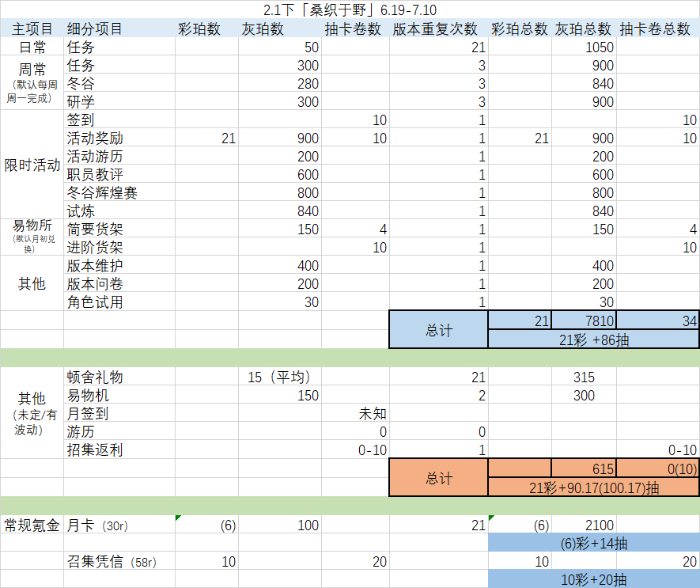Click the 易物所 category cell

pyautogui.click(x=32, y=237)
